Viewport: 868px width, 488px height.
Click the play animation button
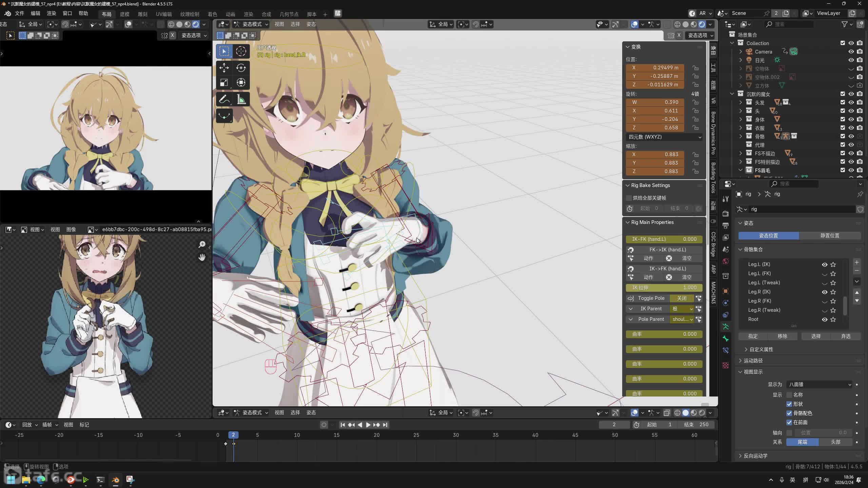click(368, 425)
